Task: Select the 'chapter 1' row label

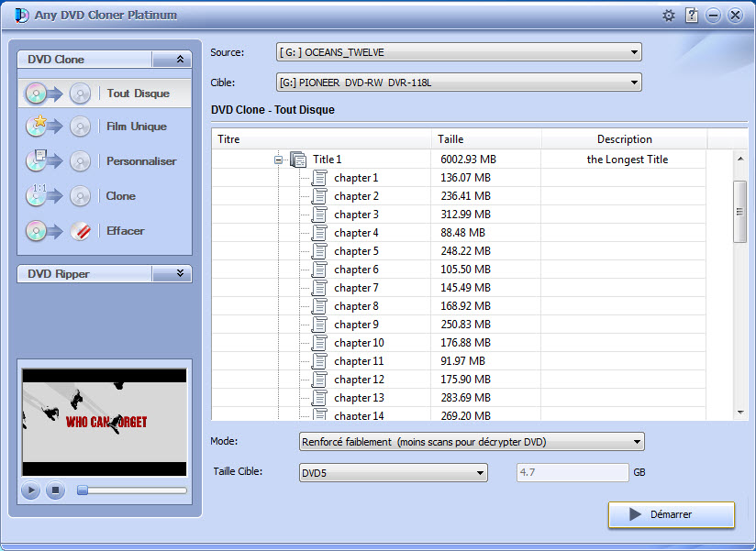Action: tap(356, 178)
